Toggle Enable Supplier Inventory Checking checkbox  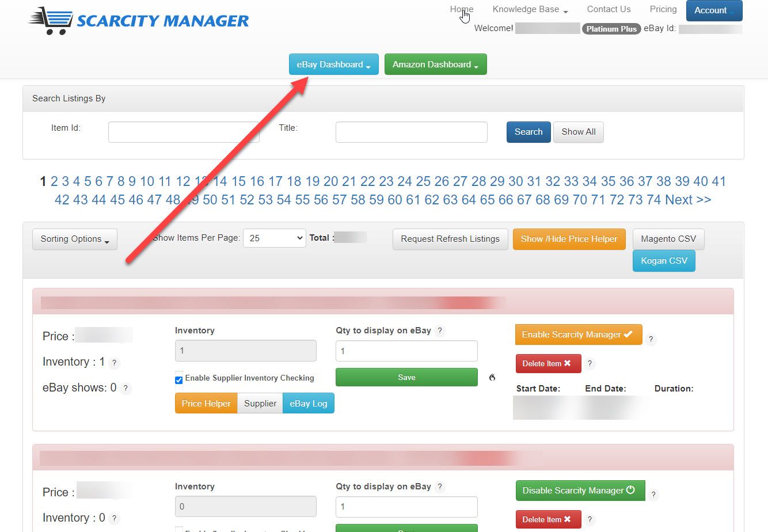pyautogui.click(x=178, y=380)
